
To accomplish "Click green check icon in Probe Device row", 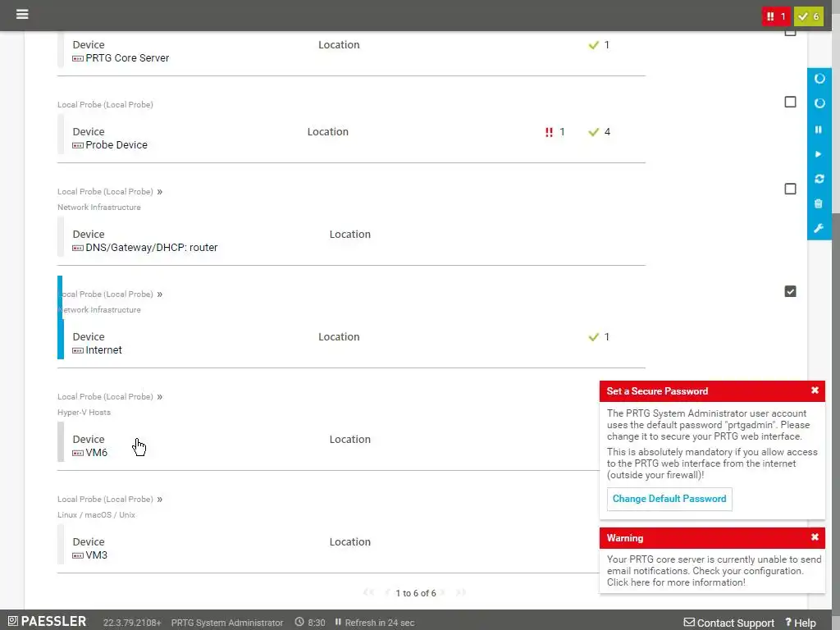I will tap(593, 132).
